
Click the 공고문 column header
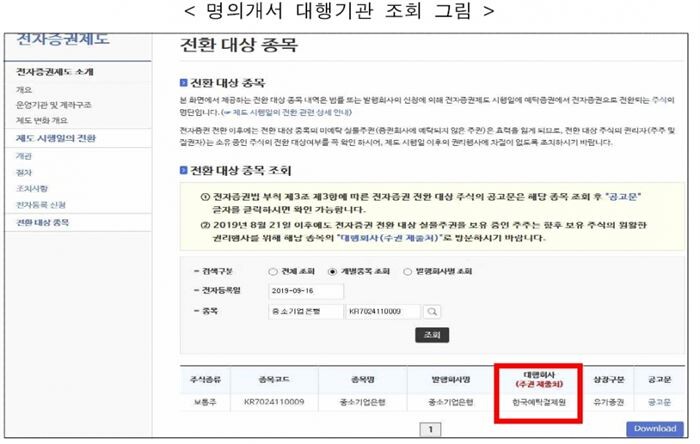click(659, 380)
